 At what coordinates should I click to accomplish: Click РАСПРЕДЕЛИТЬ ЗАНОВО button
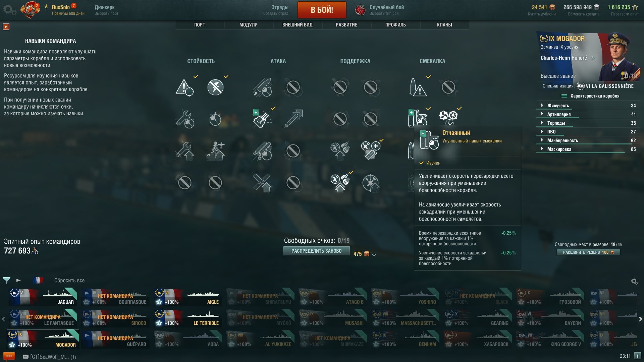[316, 251]
